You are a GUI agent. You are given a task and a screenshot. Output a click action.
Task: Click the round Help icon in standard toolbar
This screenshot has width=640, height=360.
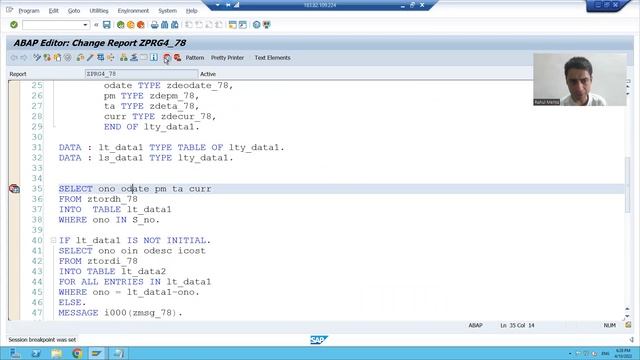point(256,25)
